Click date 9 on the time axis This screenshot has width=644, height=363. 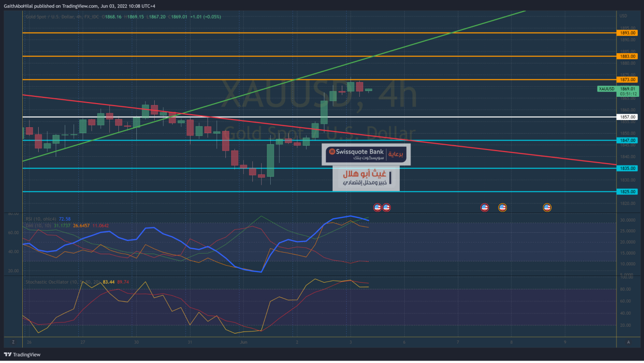click(565, 342)
